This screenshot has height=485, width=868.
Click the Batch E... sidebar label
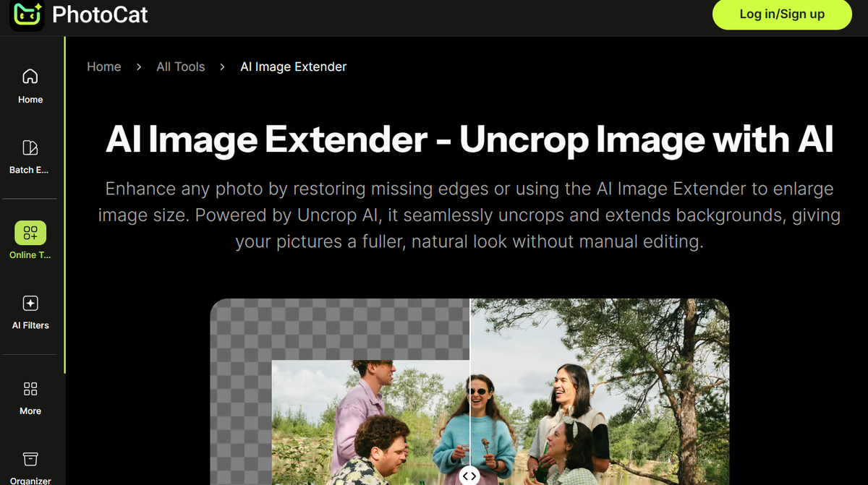coord(30,170)
